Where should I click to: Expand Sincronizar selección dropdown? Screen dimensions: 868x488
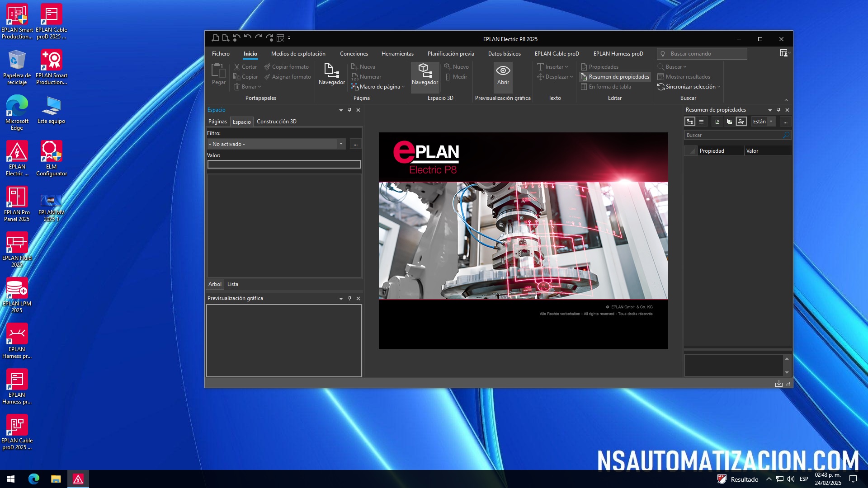click(x=718, y=87)
